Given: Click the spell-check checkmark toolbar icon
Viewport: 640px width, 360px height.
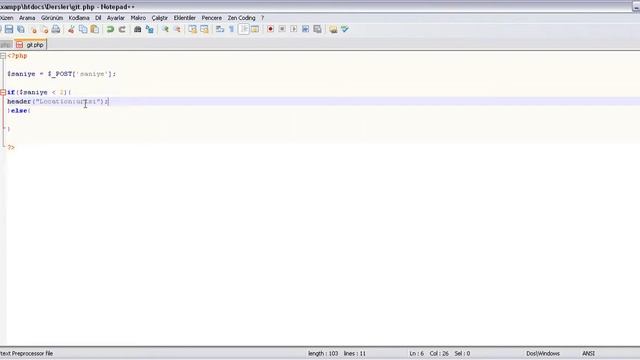Looking at the screenshot, I should pyautogui.click(x=345, y=29).
